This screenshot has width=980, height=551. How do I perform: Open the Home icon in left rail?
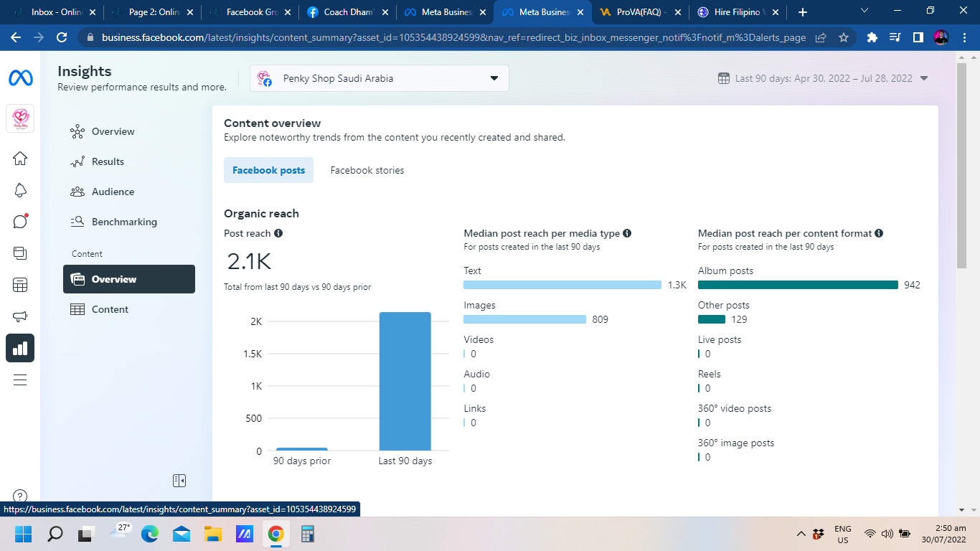[x=20, y=159]
